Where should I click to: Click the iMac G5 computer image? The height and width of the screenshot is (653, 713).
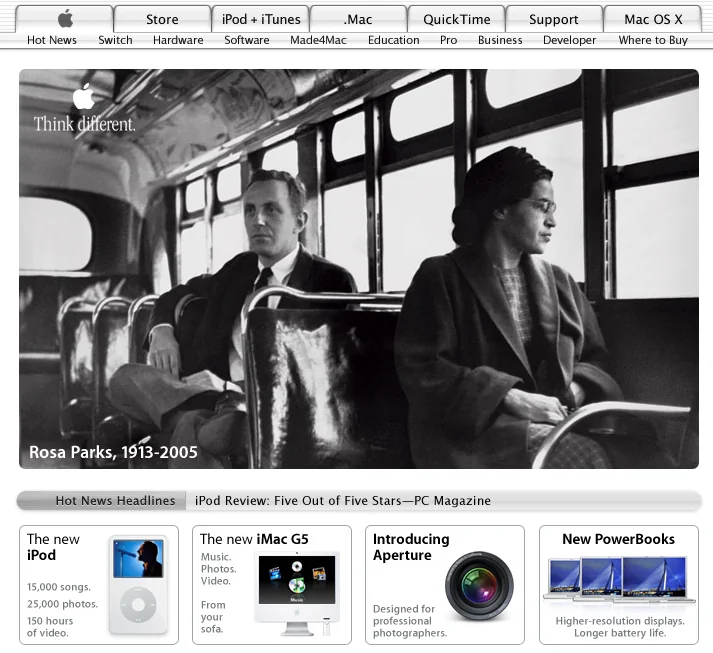tap(297, 593)
